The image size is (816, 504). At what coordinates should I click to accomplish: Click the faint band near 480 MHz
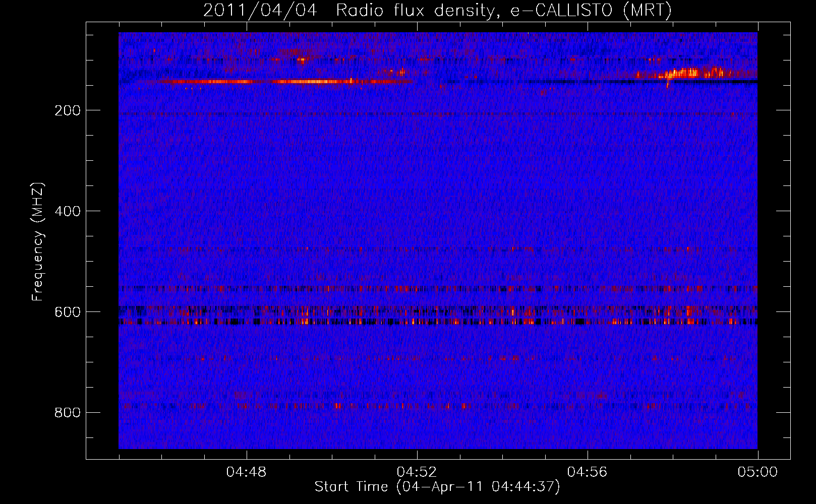click(x=438, y=248)
